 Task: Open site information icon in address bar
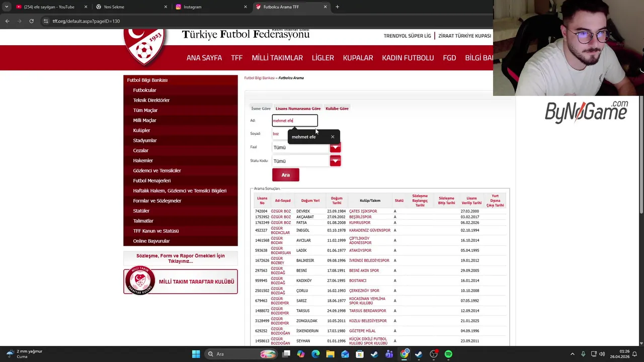[x=46, y=21]
